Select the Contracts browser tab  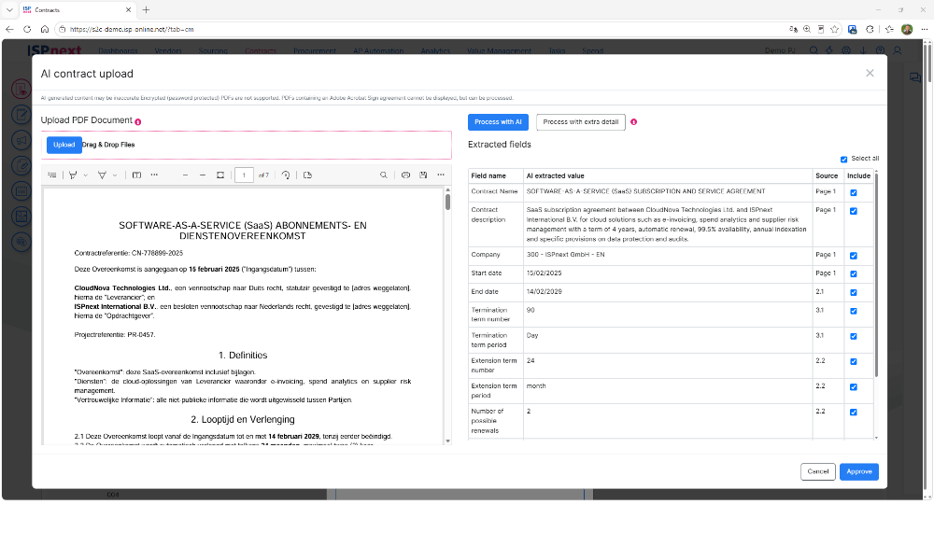pos(78,9)
